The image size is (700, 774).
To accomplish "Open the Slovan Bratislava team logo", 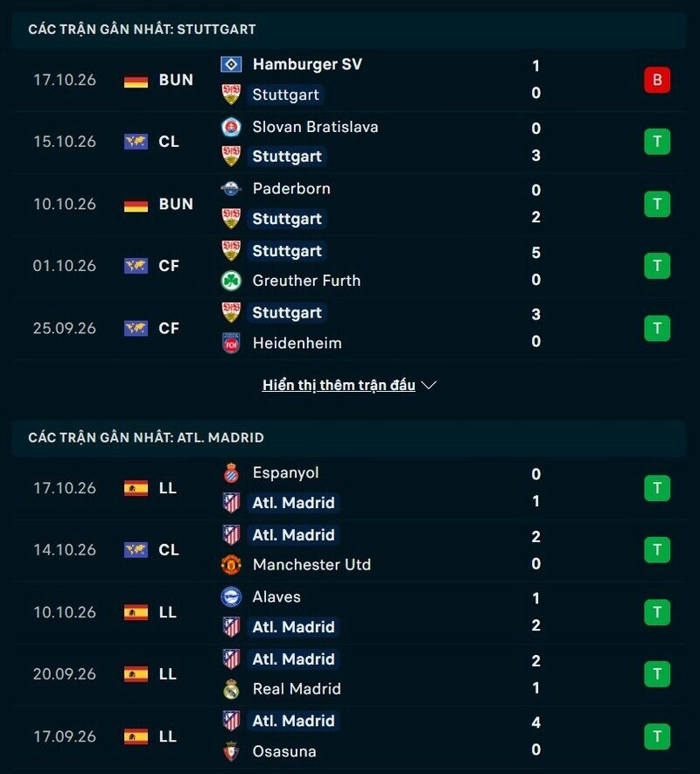I will [231, 127].
